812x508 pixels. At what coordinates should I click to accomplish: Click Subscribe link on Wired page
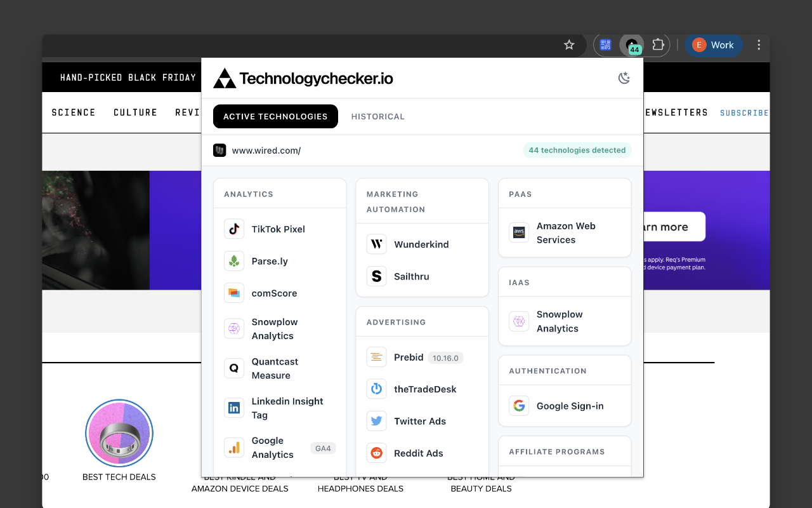point(744,113)
